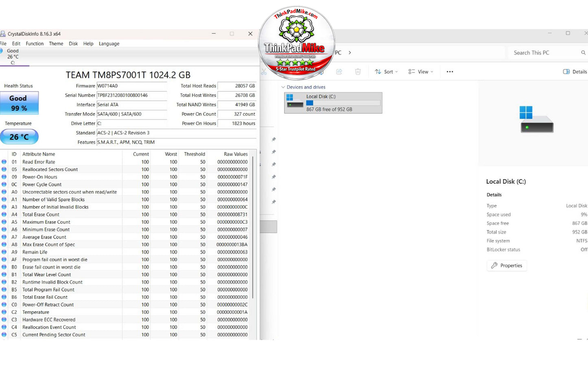This screenshot has height=369, width=588.
Task: Click the large drive image in Details pane
Action: coord(536,119)
